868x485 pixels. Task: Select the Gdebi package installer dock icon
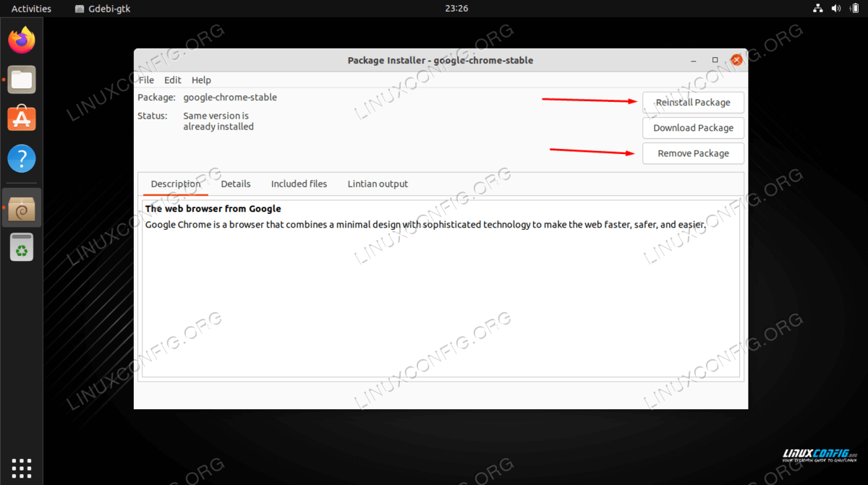22,208
